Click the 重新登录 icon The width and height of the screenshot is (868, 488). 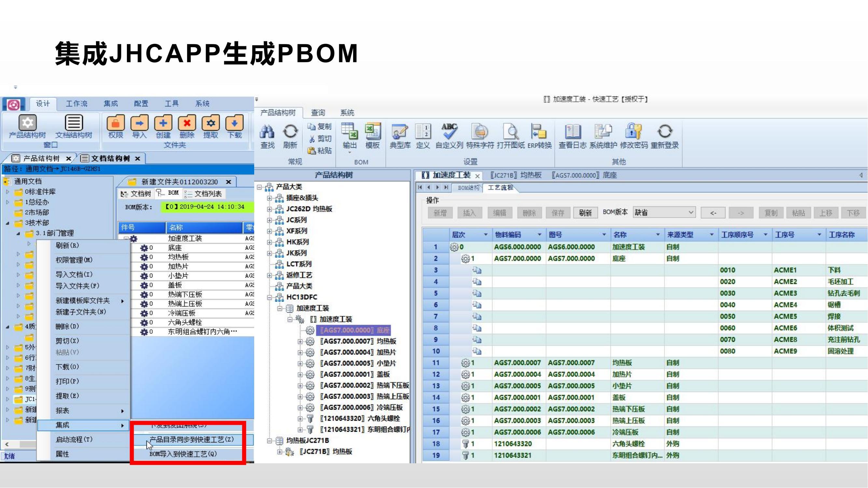point(665,136)
